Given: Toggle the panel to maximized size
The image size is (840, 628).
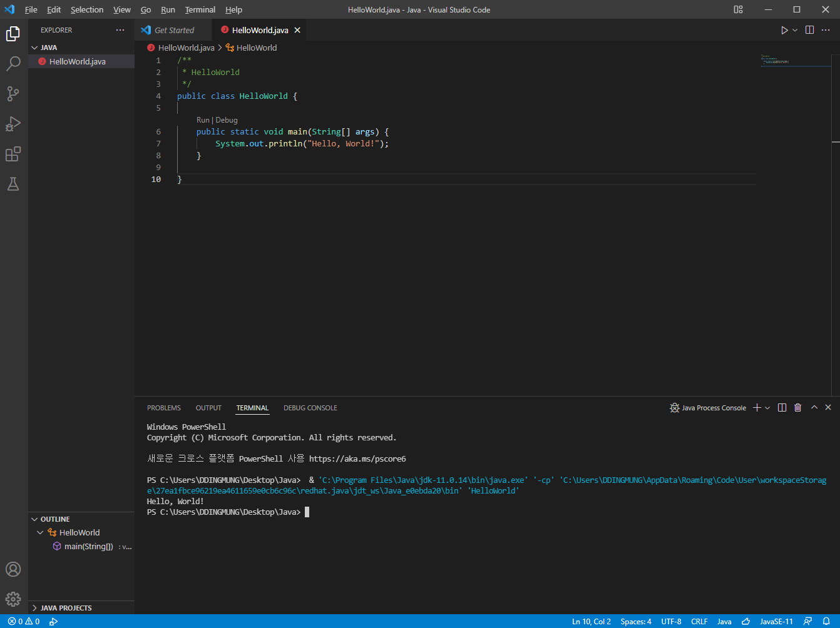Looking at the screenshot, I should [814, 407].
